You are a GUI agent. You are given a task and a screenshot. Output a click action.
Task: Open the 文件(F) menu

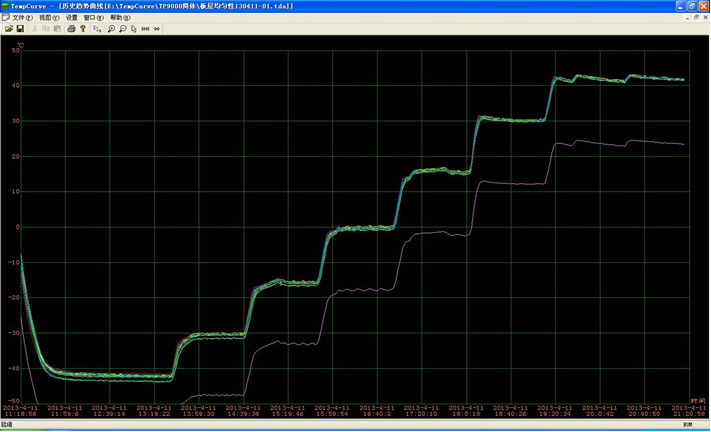21,18
